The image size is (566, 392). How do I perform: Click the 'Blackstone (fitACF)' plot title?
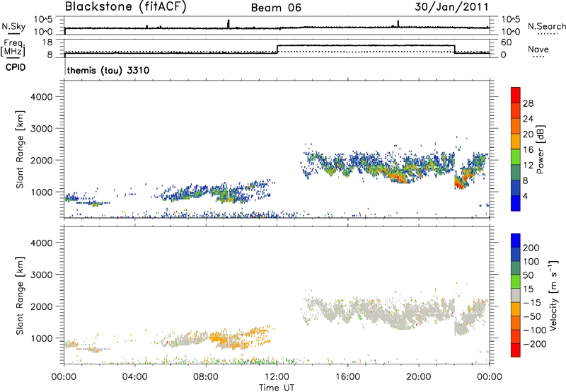click(x=125, y=6)
